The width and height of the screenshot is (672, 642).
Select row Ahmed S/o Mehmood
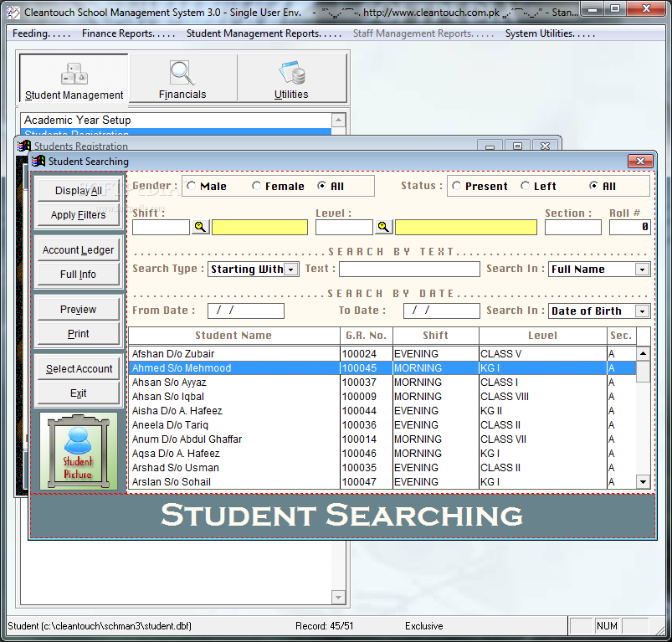pos(382,367)
